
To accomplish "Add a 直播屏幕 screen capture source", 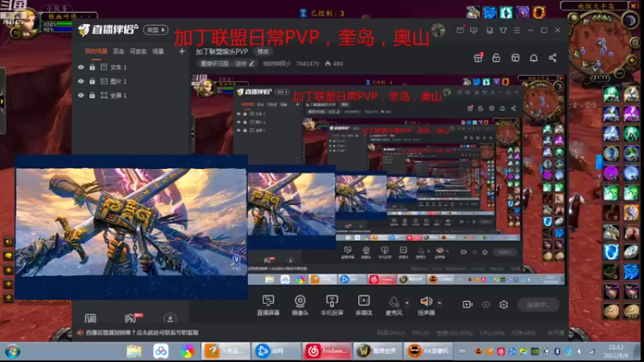I will [268, 306].
